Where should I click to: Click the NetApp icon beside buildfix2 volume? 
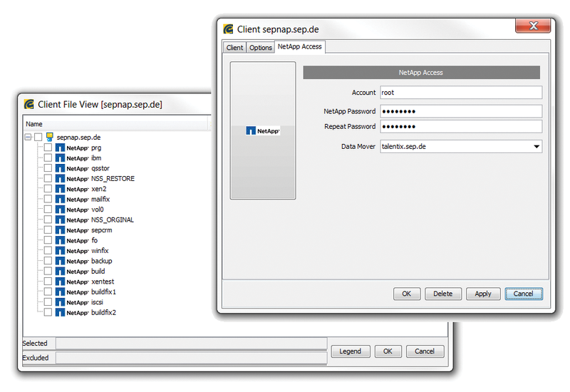pyautogui.click(x=60, y=312)
